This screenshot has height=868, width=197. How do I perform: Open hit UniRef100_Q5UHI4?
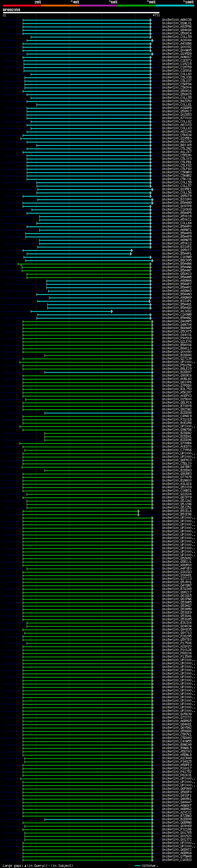(177, 33)
